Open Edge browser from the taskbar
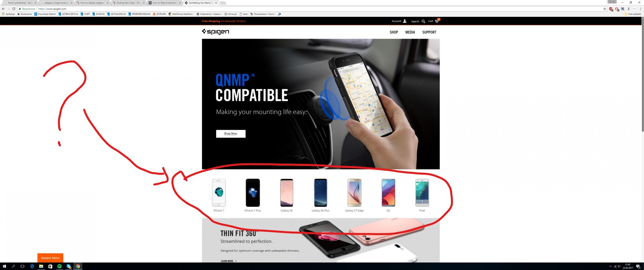 [32, 266]
